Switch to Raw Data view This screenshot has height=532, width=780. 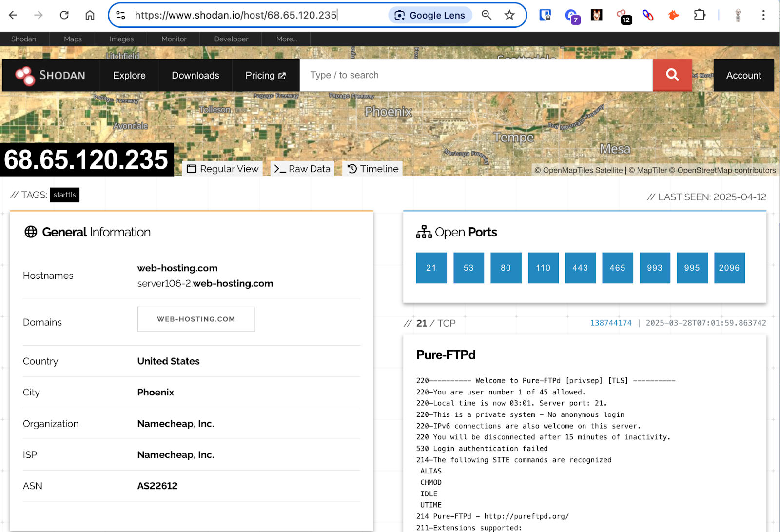pyautogui.click(x=302, y=169)
